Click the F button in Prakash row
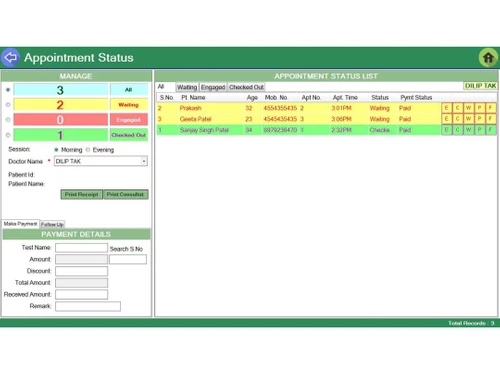 [490, 108]
